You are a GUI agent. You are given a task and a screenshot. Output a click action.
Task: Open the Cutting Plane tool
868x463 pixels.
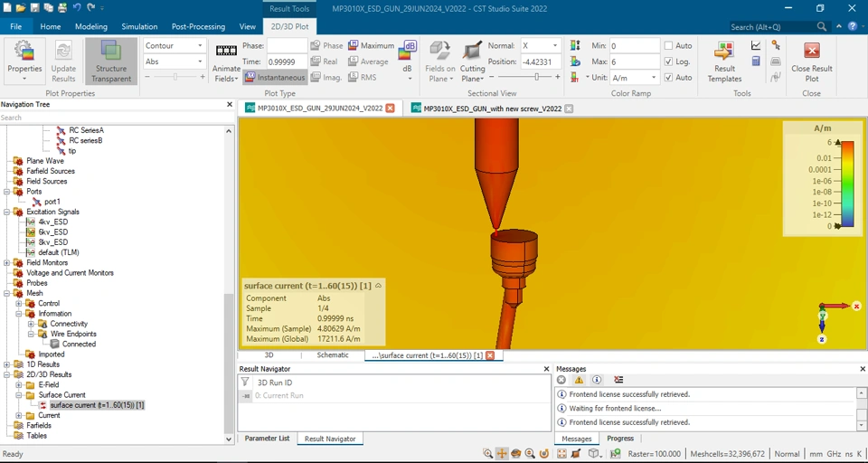pyautogui.click(x=472, y=61)
